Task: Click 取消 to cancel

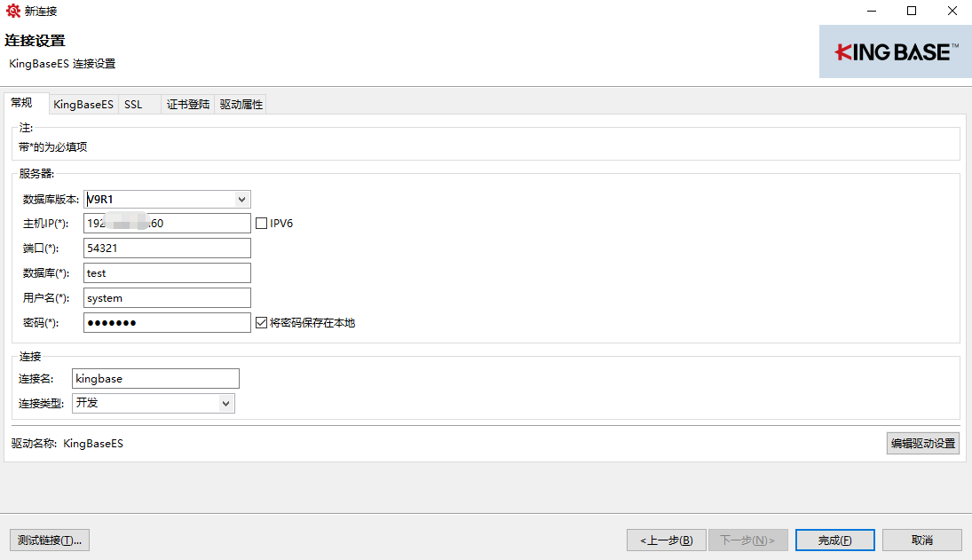Action: tap(922, 540)
